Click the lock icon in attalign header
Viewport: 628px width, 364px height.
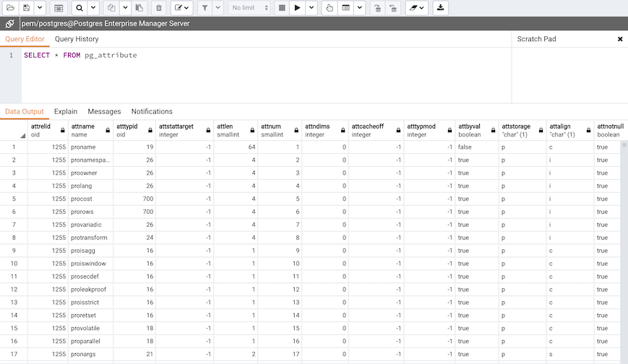pos(588,130)
